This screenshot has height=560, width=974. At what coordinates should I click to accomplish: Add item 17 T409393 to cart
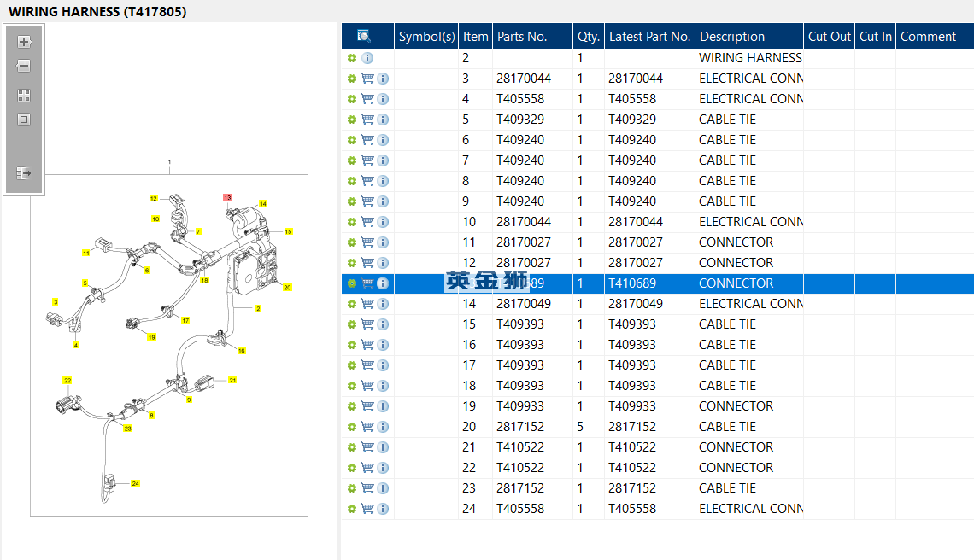[x=367, y=365]
